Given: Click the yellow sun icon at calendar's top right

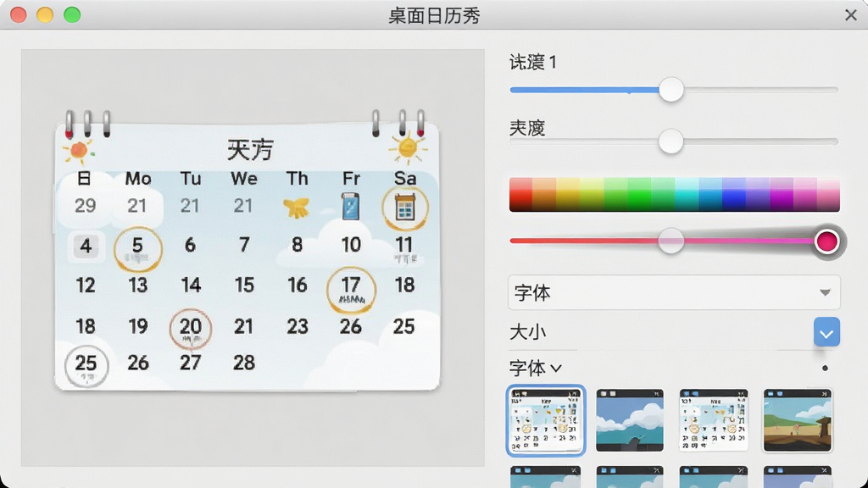Looking at the screenshot, I should pyautogui.click(x=408, y=147).
